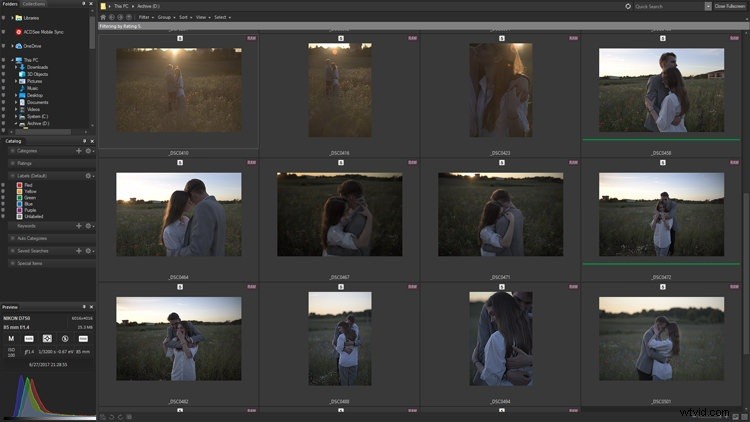Toggle the Blue label filter checkbox
Viewport: 750px width, 422px height.
click(3, 203)
